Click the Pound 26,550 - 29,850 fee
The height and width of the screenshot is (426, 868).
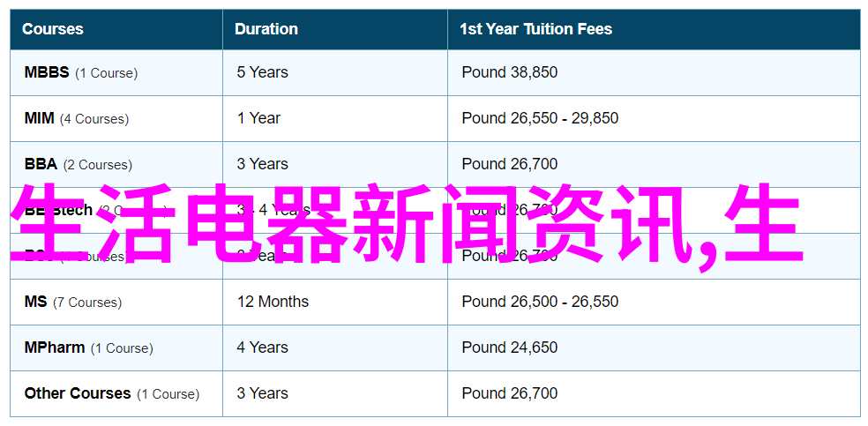pyautogui.click(x=540, y=118)
